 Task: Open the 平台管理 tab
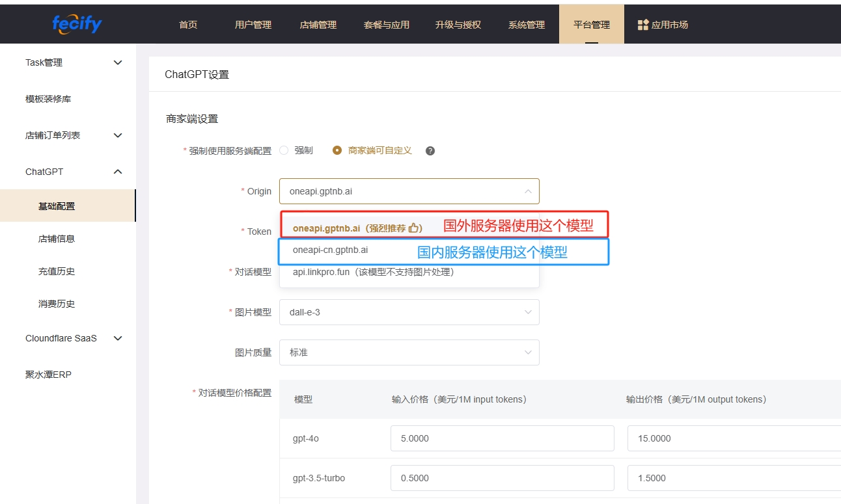click(x=592, y=25)
